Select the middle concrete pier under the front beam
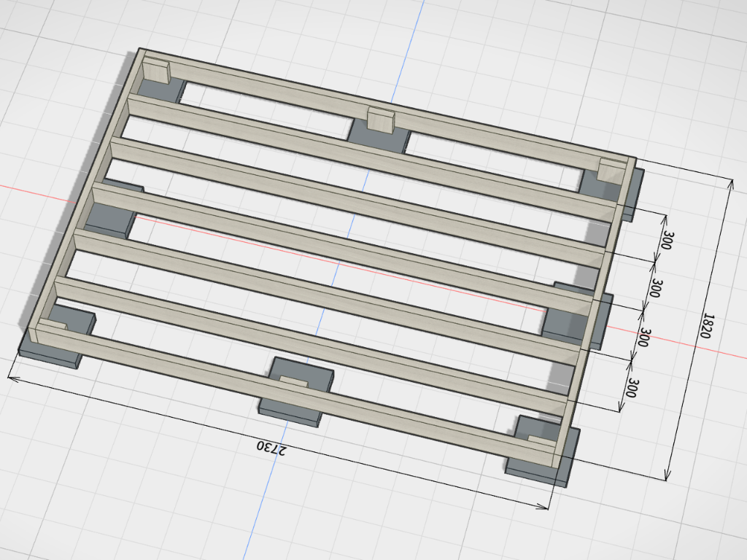 pos(296,392)
